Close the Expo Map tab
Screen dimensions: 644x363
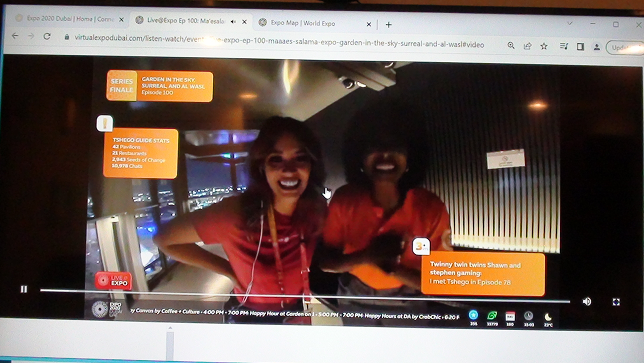[369, 25]
